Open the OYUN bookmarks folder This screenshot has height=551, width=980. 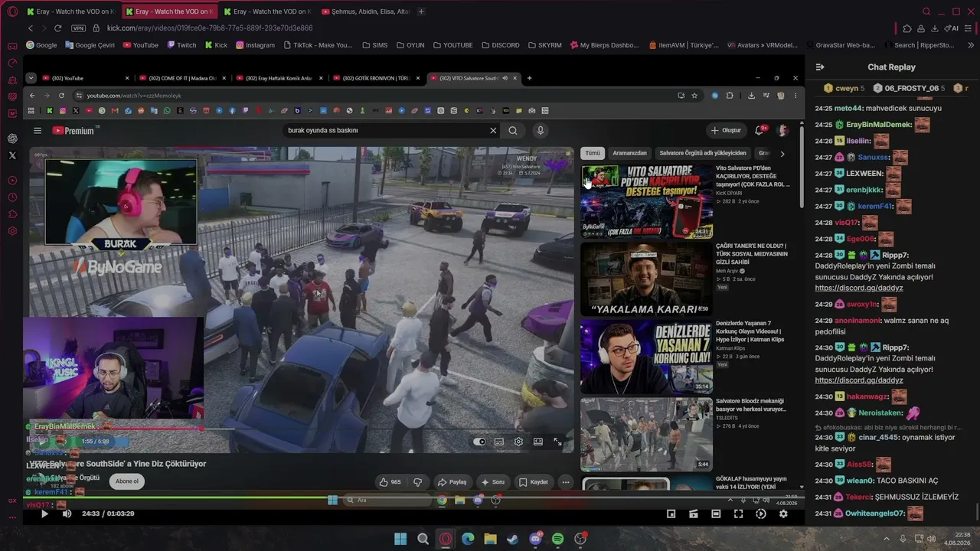click(410, 45)
